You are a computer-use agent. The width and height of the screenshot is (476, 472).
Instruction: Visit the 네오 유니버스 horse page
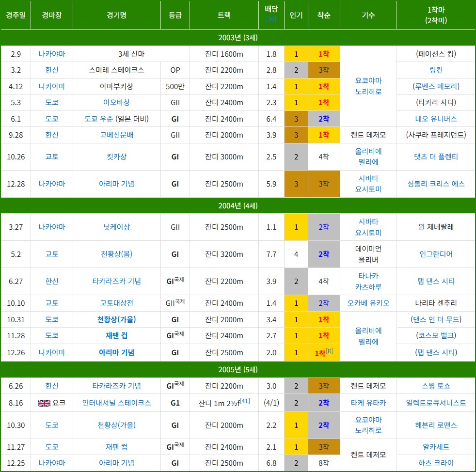pos(436,119)
